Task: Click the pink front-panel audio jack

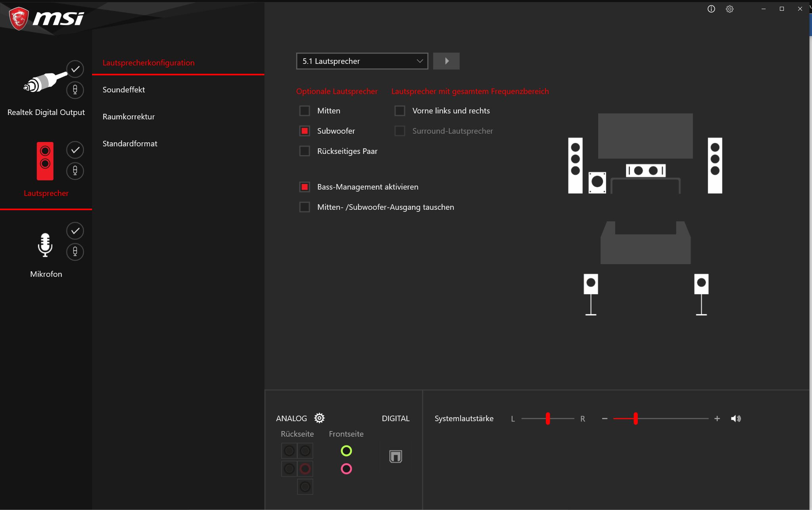Action: pyautogui.click(x=346, y=469)
